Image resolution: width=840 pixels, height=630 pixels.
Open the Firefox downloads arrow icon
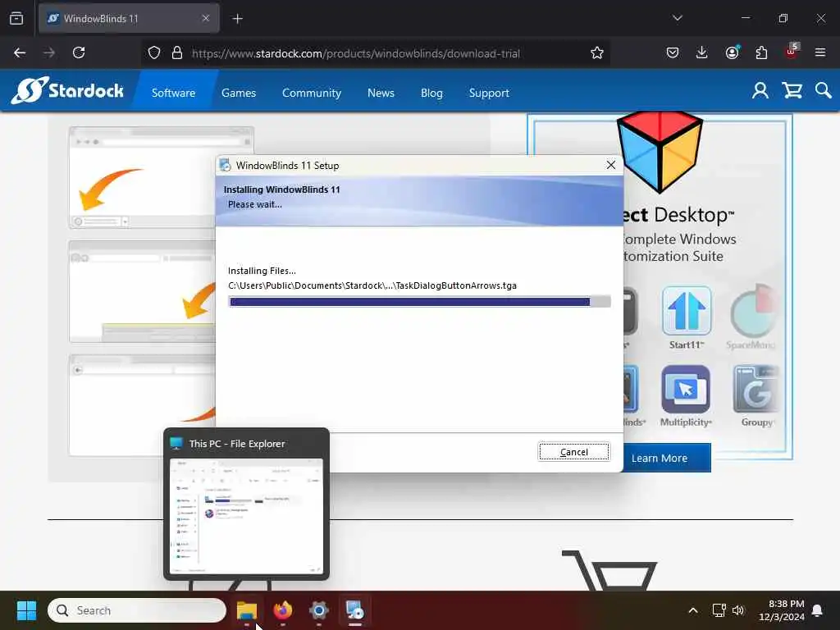pyautogui.click(x=702, y=52)
